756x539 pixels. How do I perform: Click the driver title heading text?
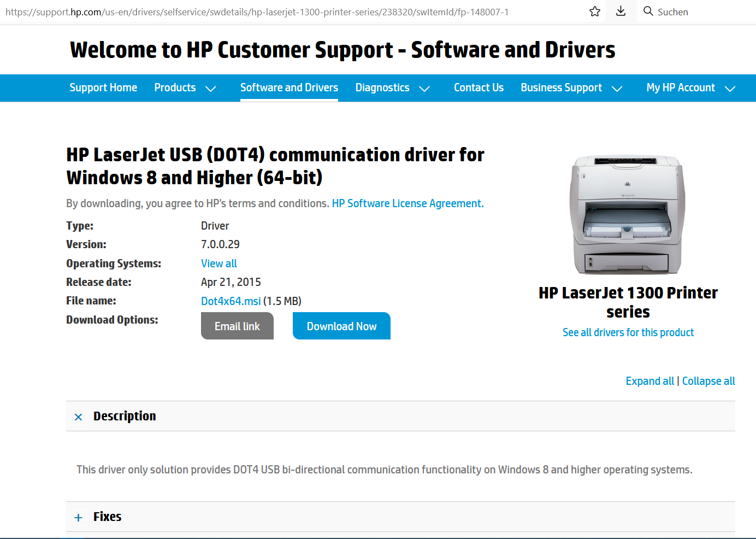tap(275, 166)
